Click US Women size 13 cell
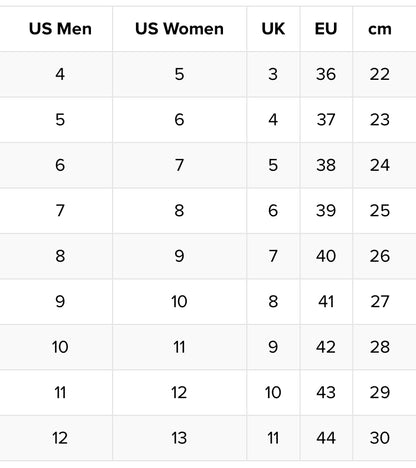Viewport: 416px width, 468px height. coord(180,438)
